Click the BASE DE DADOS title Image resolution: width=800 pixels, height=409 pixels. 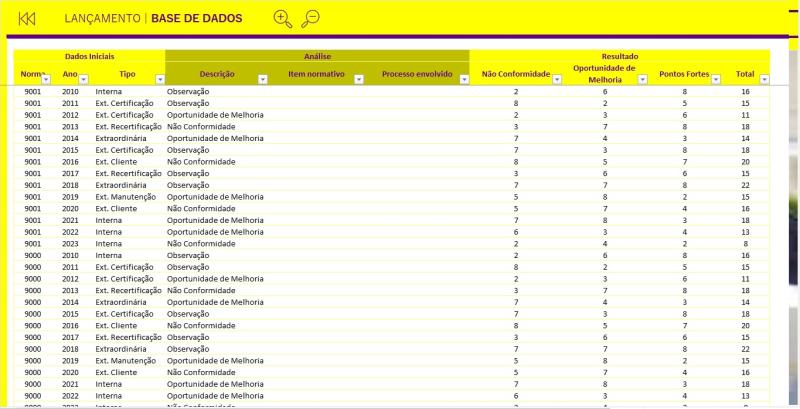[197, 19]
